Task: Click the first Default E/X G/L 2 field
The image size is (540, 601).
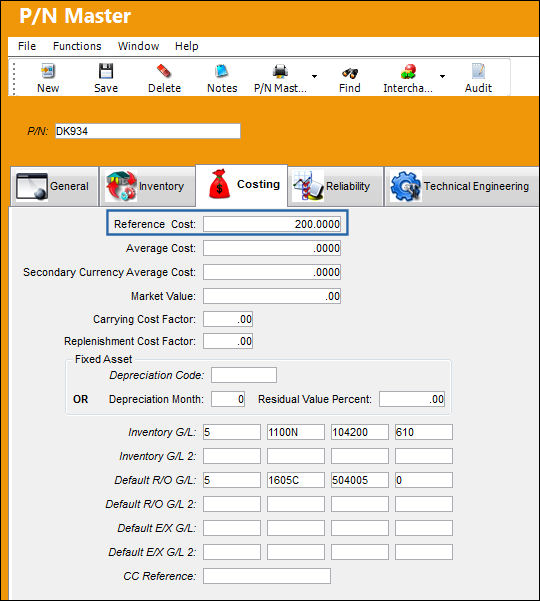Action: (232, 552)
